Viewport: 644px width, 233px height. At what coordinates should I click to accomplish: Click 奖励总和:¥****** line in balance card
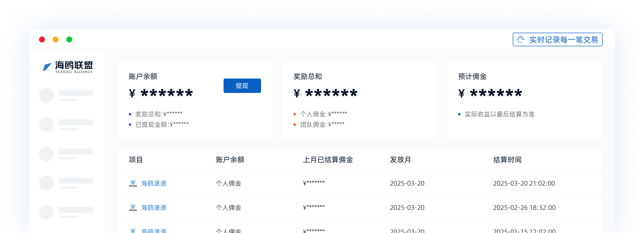click(x=159, y=114)
